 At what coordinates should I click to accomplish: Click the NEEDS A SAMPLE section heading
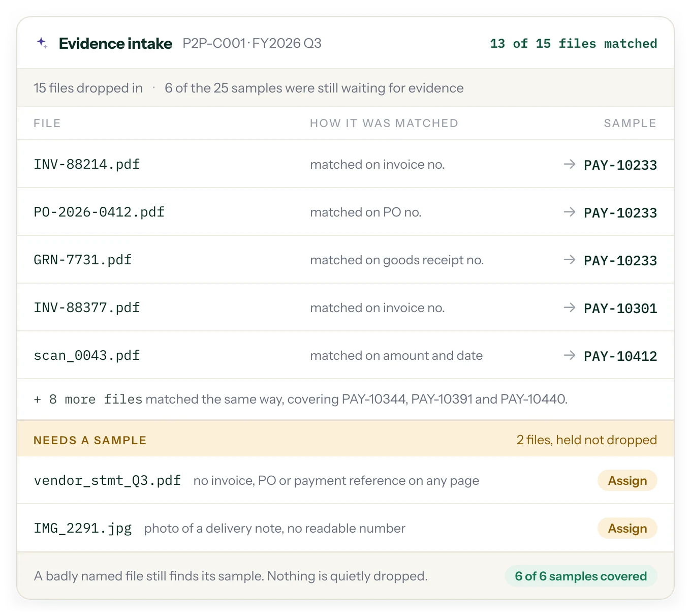[90, 440]
